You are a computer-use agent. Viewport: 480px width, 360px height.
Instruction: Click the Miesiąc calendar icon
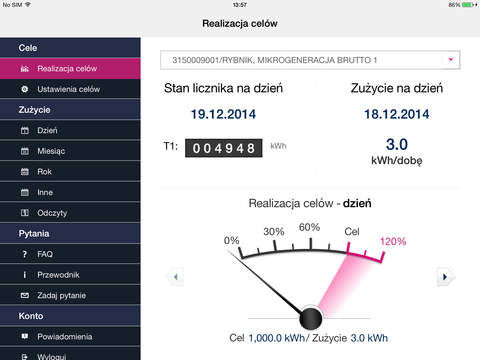click(x=25, y=151)
